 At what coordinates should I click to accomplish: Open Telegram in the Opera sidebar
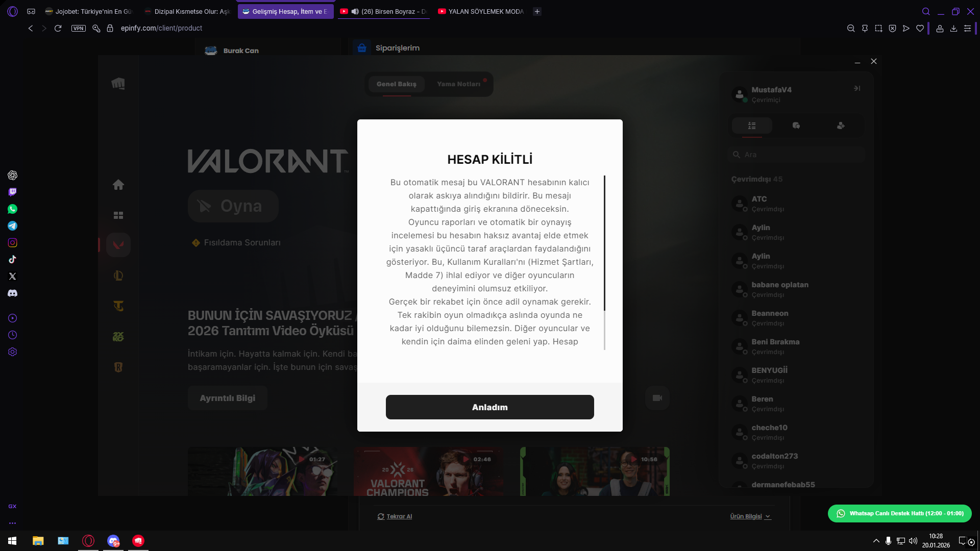(x=13, y=226)
